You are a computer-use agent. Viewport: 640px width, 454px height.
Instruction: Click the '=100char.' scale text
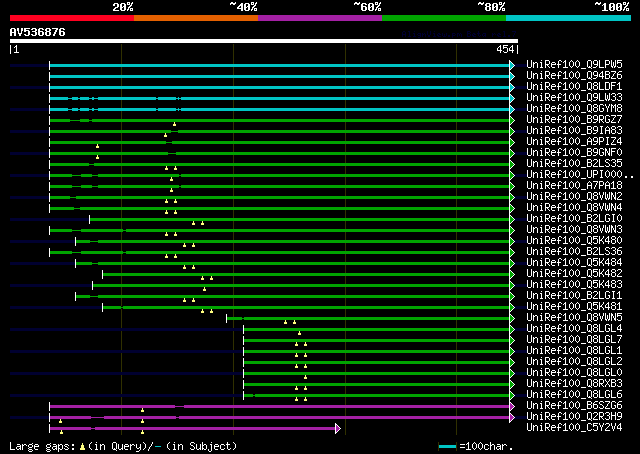point(486,446)
